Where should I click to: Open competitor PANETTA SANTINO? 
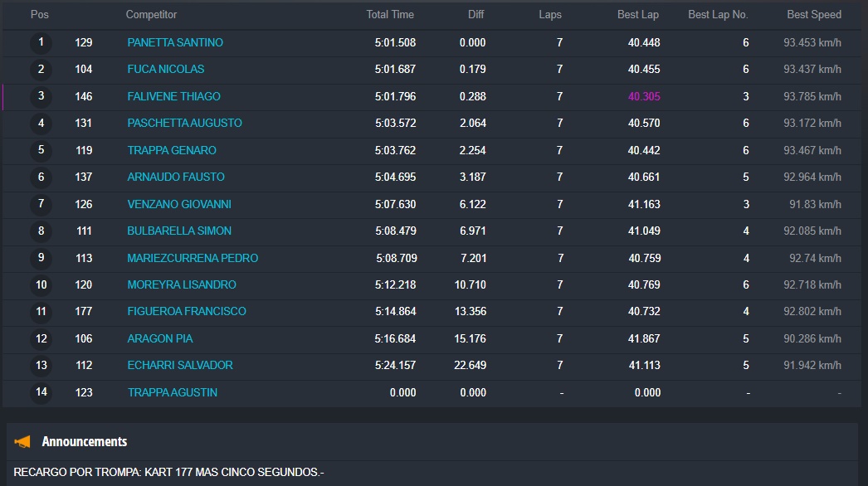click(175, 42)
